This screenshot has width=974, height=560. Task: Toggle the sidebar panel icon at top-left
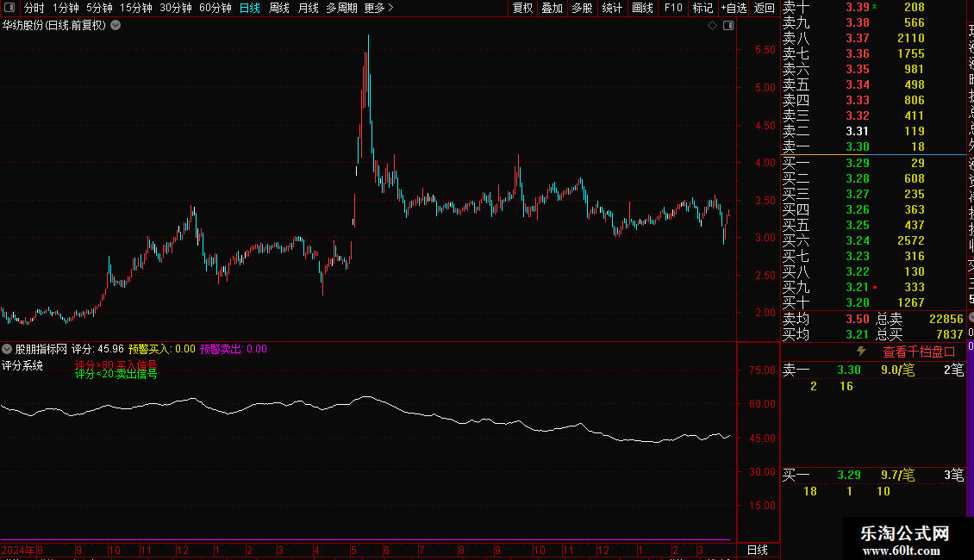click(x=9, y=8)
